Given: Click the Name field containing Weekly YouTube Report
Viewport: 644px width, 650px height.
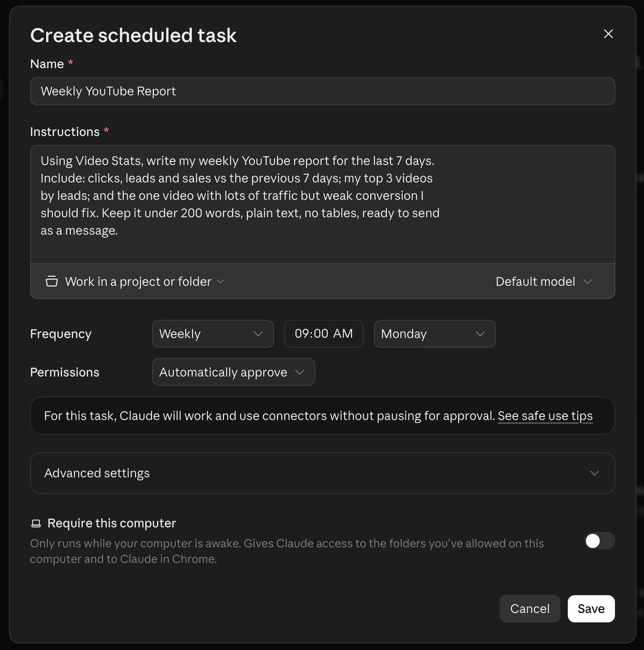Looking at the screenshot, I should click(x=322, y=91).
